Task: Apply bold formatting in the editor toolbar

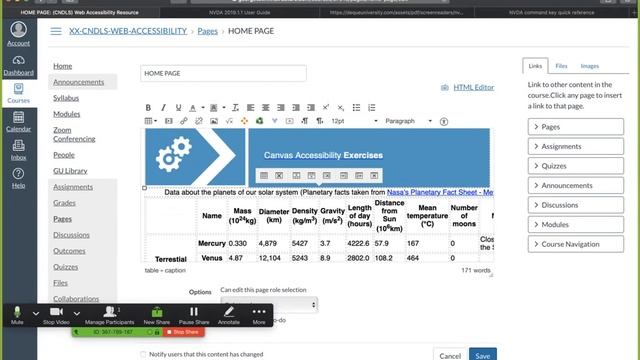Action: [148, 108]
